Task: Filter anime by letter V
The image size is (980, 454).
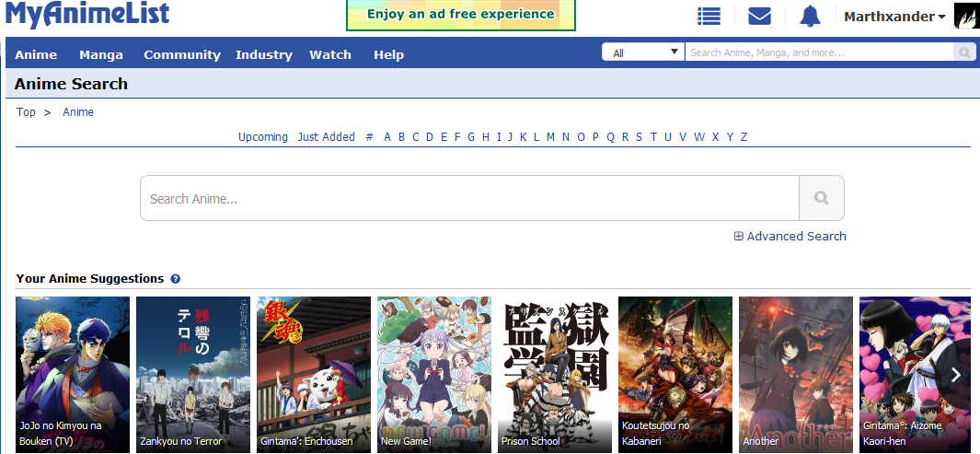Action: coord(683,137)
